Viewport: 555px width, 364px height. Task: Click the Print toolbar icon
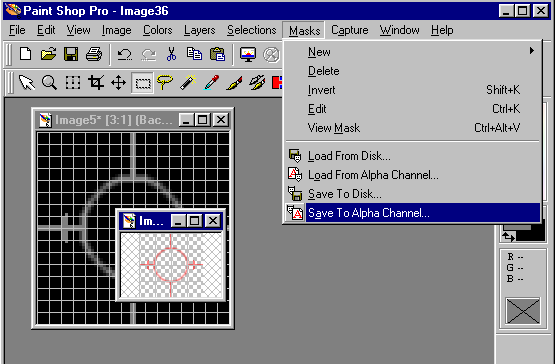[x=94, y=55]
